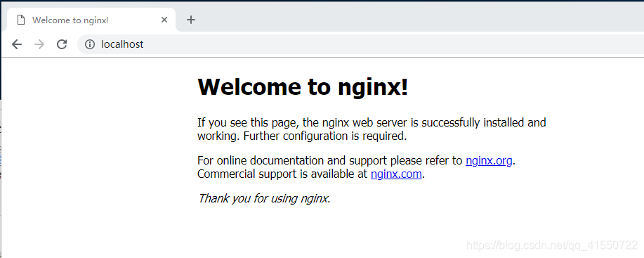Click the 'working. Further configuration is required.' line
The image size is (644, 258).
(x=302, y=136)
